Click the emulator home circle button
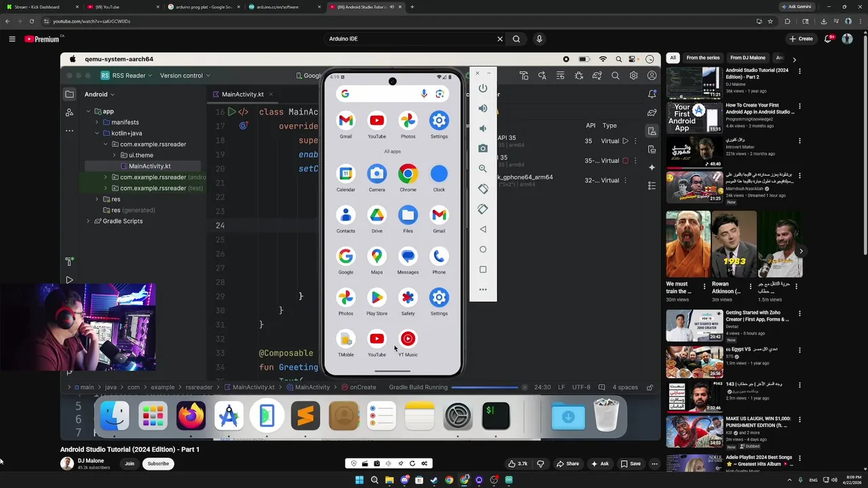This screenshot has height=488, width=868. point(483,249)
